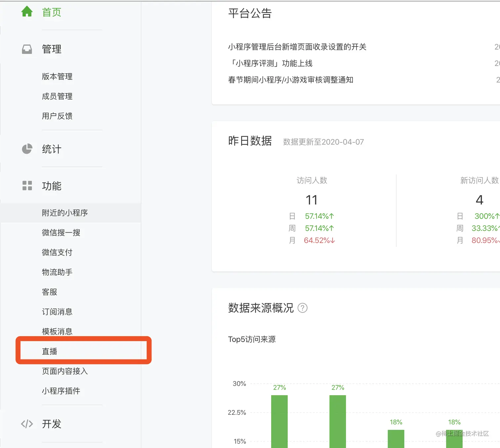500x448 pixels.
Task: Click the 管理 inbox icon
Action: pyautogui.click(x=27, y=49)
